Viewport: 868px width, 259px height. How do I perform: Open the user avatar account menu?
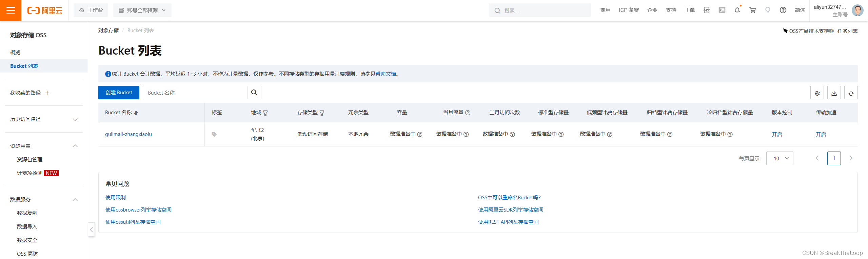click(x=857, y=11)
